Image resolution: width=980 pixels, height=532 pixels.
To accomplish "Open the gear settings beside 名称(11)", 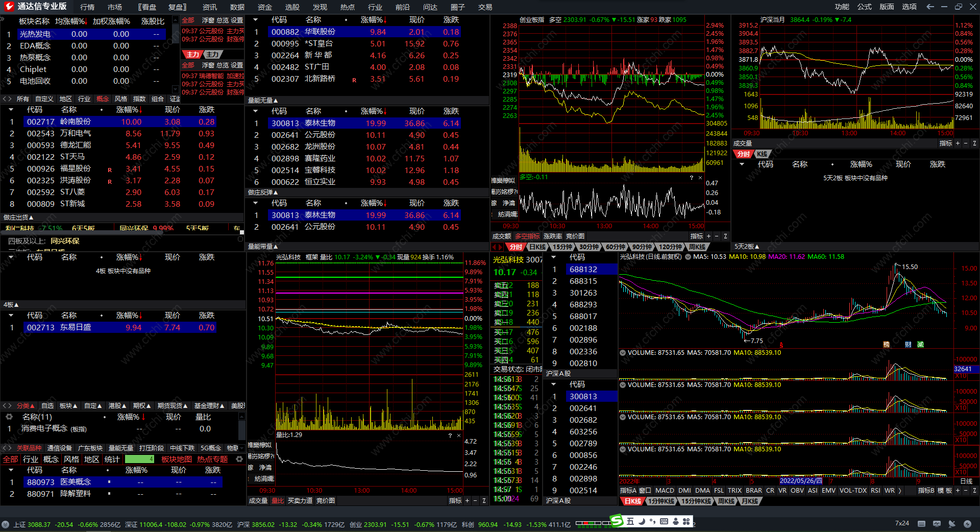I will tap(9, 417).
